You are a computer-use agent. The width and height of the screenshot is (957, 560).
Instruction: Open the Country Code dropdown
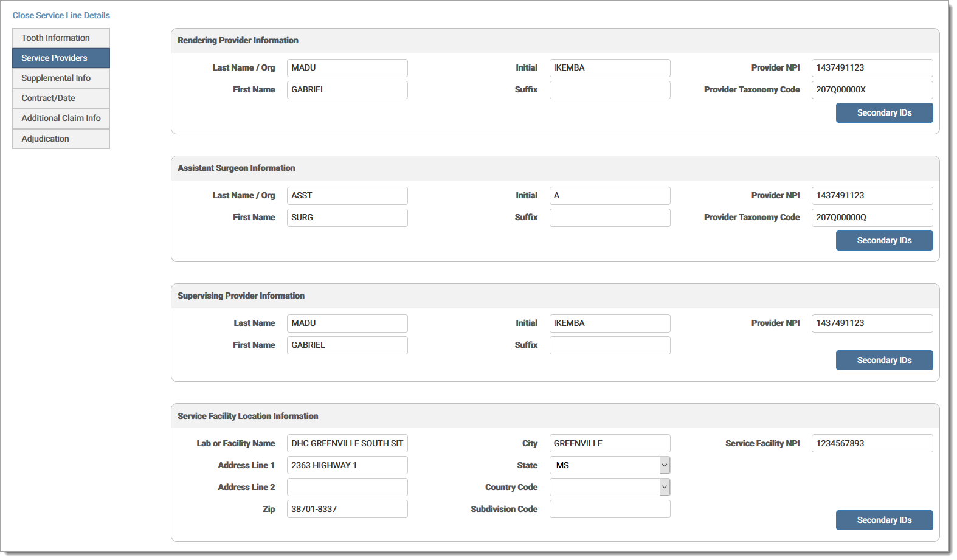pos(610,487)
